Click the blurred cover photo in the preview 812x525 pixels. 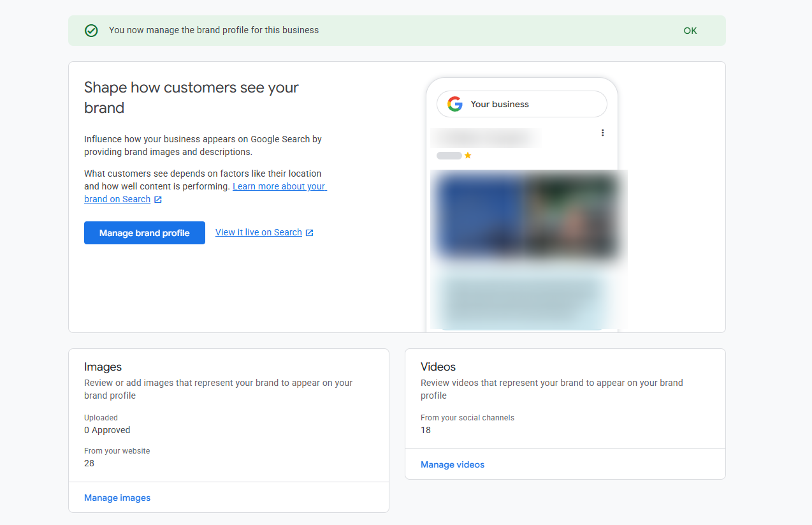[528, 216]
